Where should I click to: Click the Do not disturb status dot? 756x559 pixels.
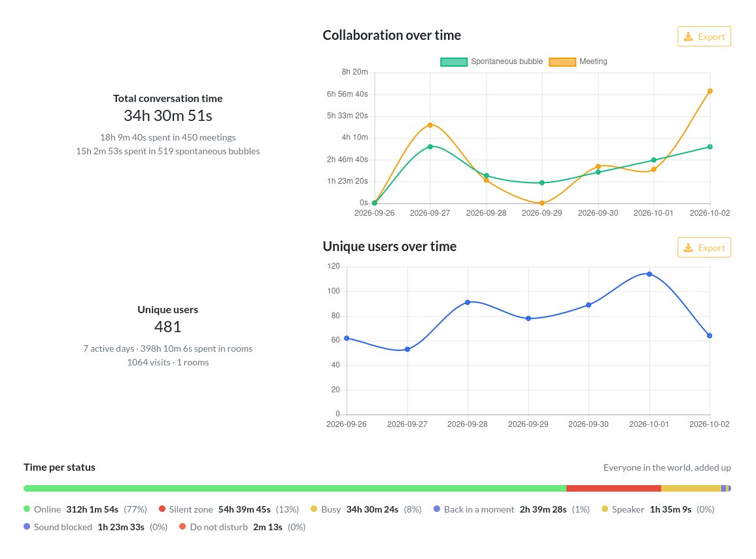tap(182, 527)
